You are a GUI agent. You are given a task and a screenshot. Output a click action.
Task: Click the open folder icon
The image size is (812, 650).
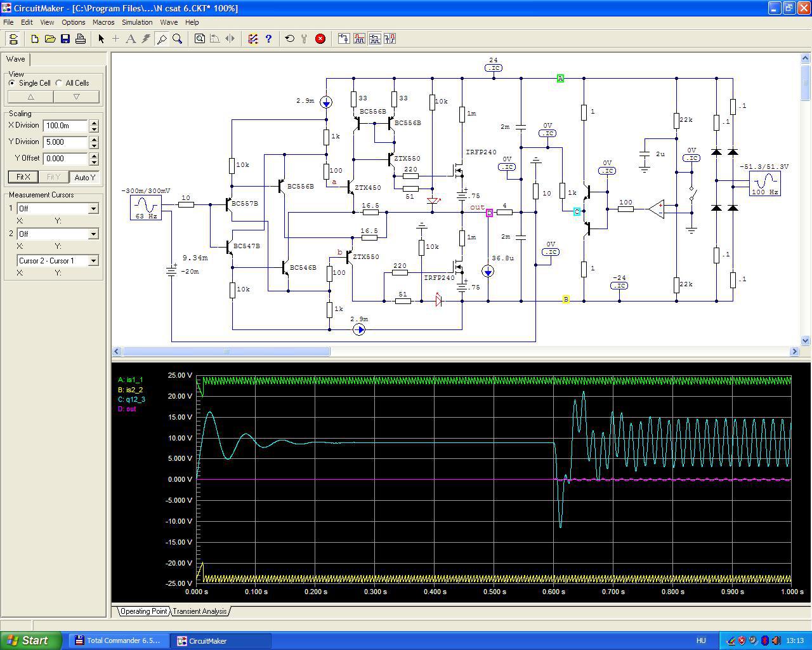(50, 39)
